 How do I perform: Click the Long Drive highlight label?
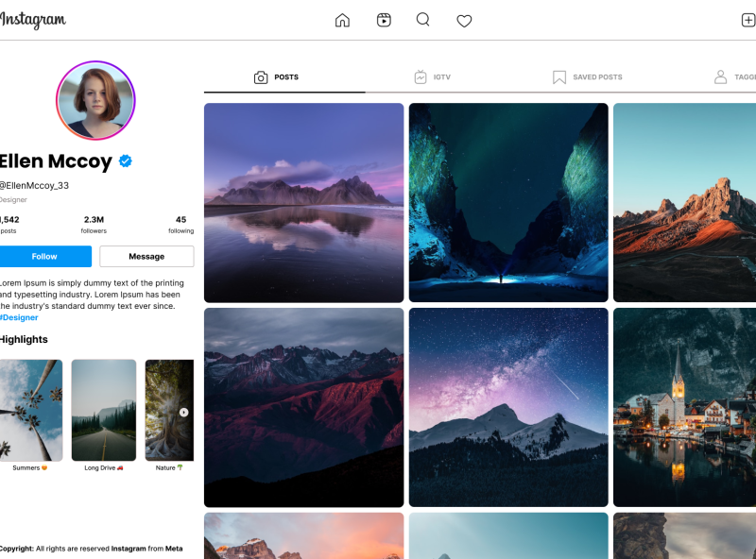click(x=104, y=468)
